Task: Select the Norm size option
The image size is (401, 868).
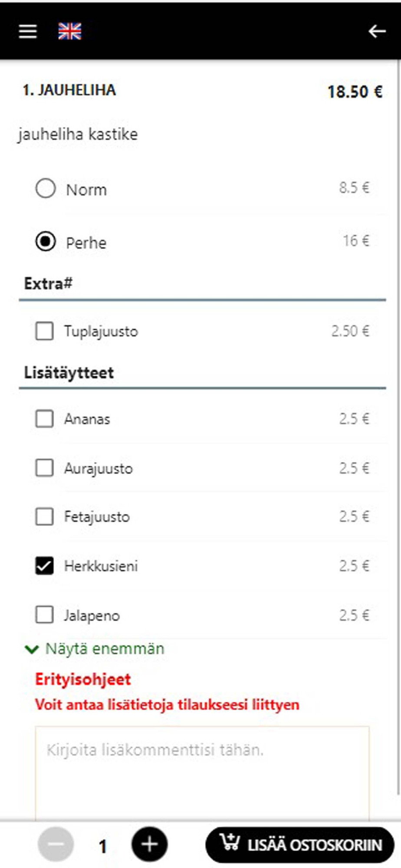Action: pyautogui.click(x=46, y=189)
